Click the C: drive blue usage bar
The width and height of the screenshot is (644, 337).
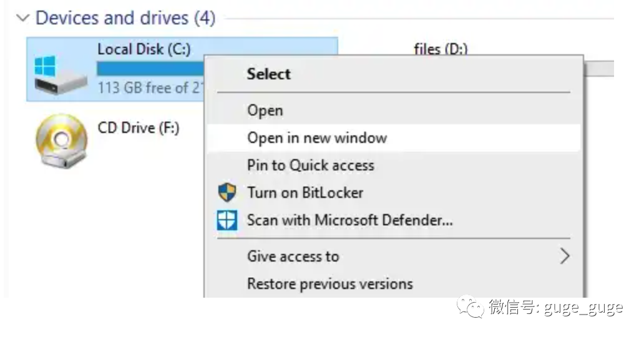click(150, 67)
